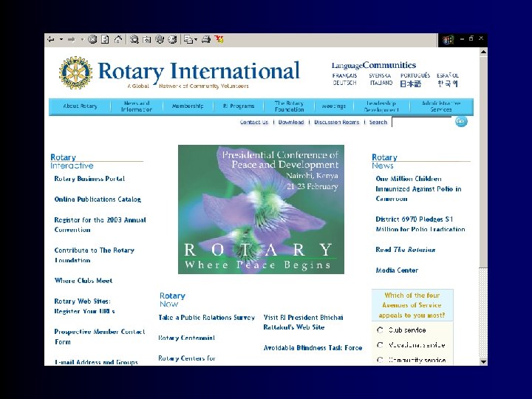Open Register for the 2003 Annual Convention
This screenshot has height=399, width=532.
click(100, 225)
